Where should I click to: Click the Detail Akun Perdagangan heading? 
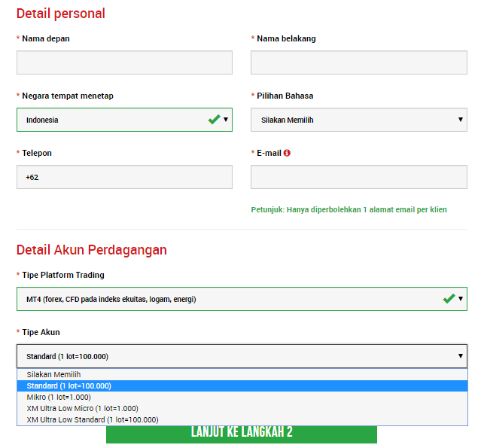[91, 250]
